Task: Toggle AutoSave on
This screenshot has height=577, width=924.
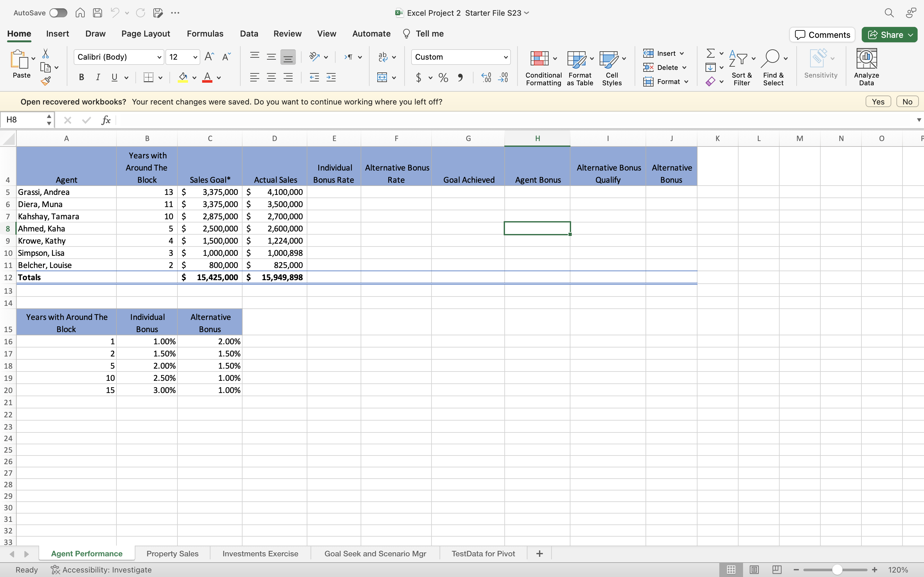Action: (58, 13)
